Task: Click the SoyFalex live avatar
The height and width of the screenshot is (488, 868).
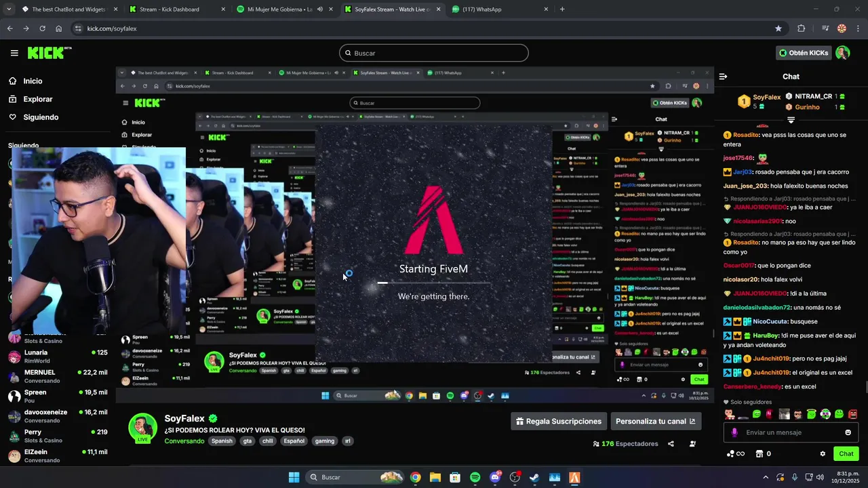Action: [142, 428]
